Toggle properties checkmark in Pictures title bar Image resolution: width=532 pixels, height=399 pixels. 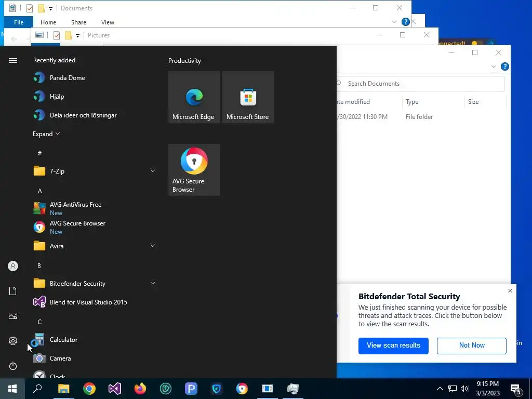(57, 35)
